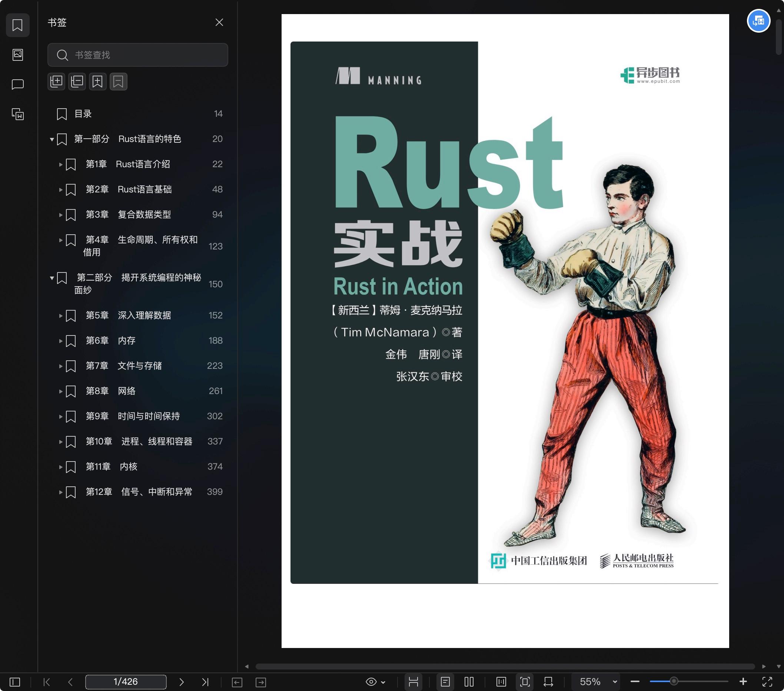The image size is (784, 691).
Task: Click the previous view back arrow
Action: [x=237, y=682]
